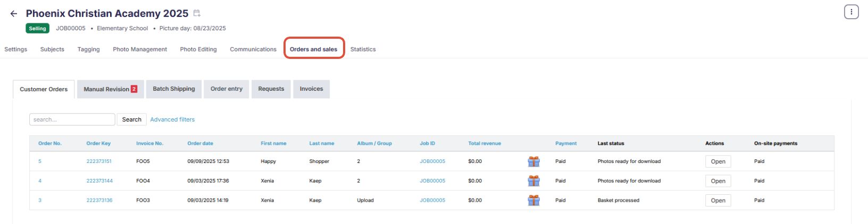This screenshot has height=224, width=868.
Task: Click the Phoenix Christian Academy 2025 title
Action: tap(107, 13)
